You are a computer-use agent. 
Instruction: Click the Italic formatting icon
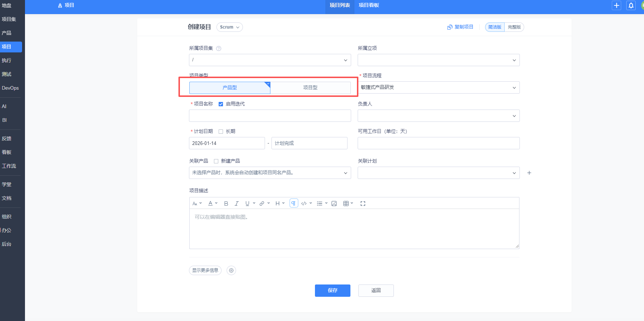point(237,204)
